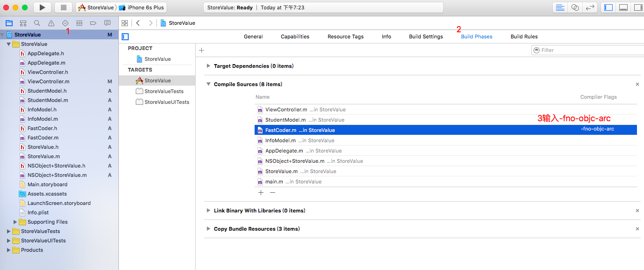Collapse the StoreValue project root

tap(2, 35)
